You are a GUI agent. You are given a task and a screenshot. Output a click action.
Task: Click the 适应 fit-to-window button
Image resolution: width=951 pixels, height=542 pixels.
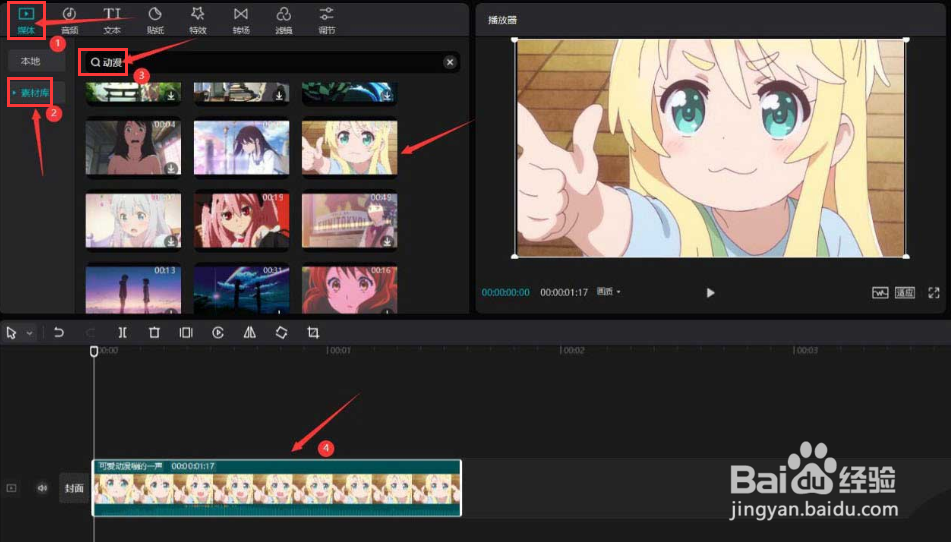905,293
